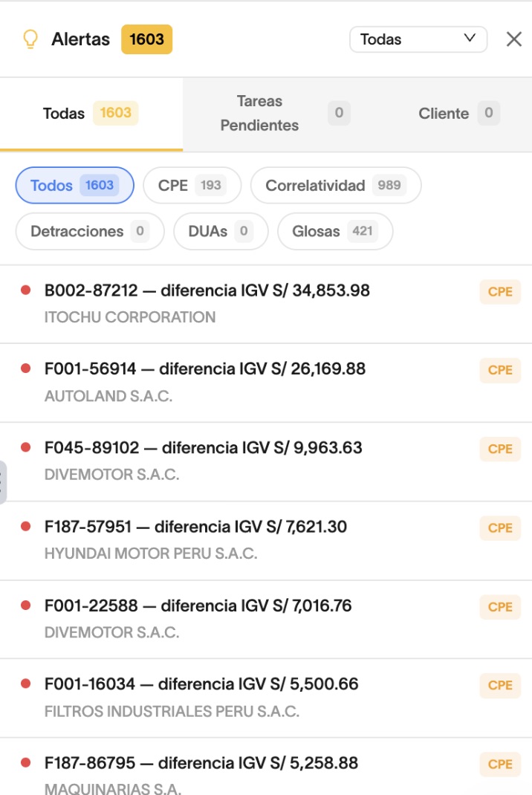Click the red dot beside F045-89102

coord(25,447)
